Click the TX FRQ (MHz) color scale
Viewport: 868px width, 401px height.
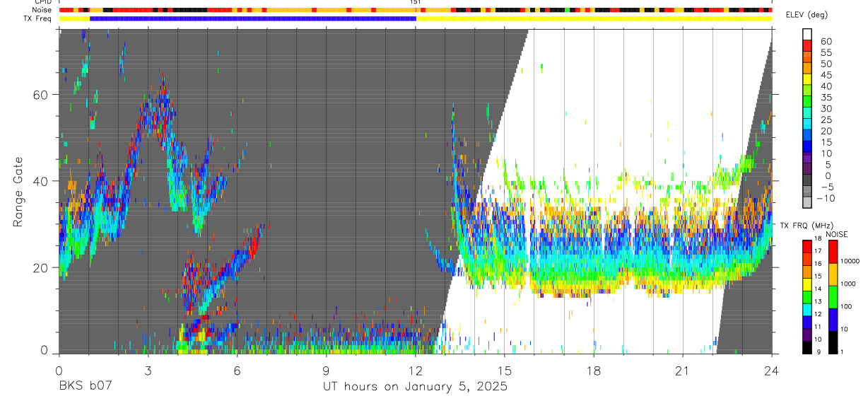807,296
